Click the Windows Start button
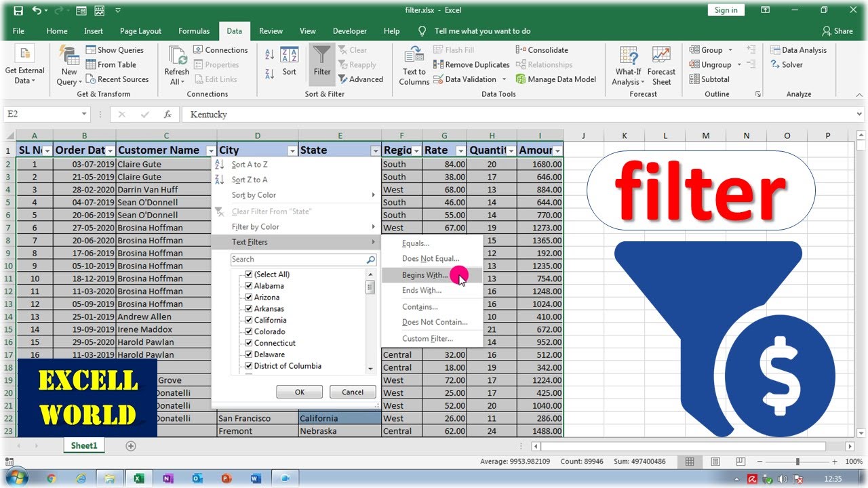868x488 pixels. (17, 477)
